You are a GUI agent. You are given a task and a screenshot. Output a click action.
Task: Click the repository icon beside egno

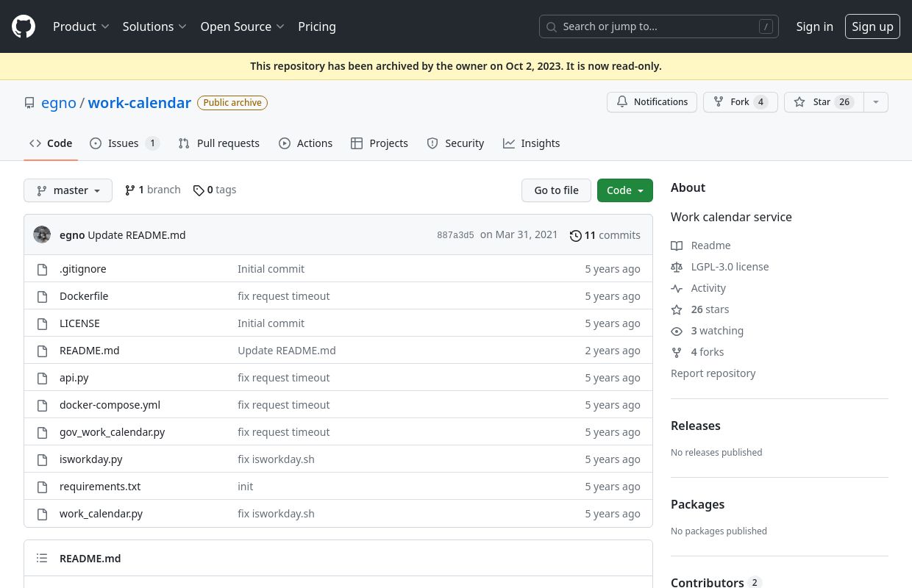coord(29,103)
